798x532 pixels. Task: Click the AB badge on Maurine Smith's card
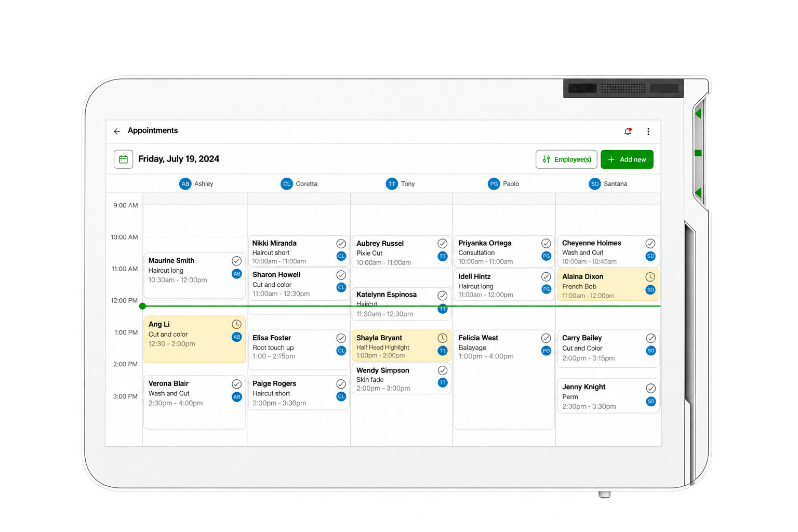[x=236, y=274]
